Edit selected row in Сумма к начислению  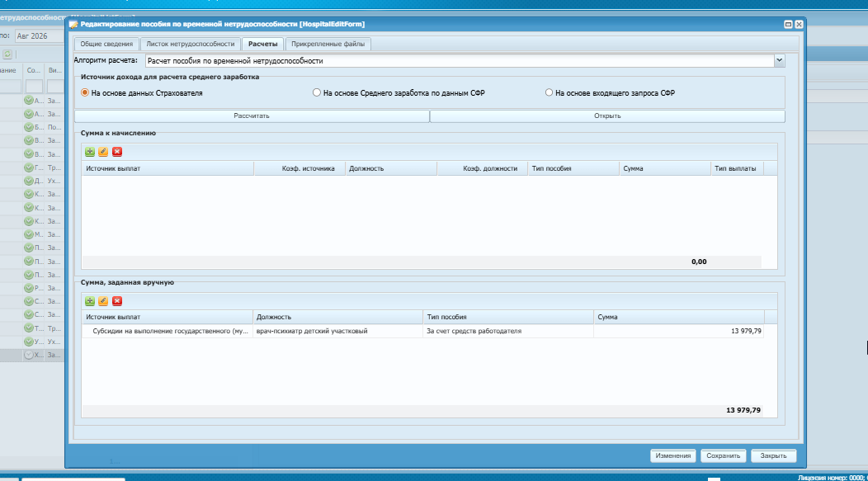click(103, 152)
